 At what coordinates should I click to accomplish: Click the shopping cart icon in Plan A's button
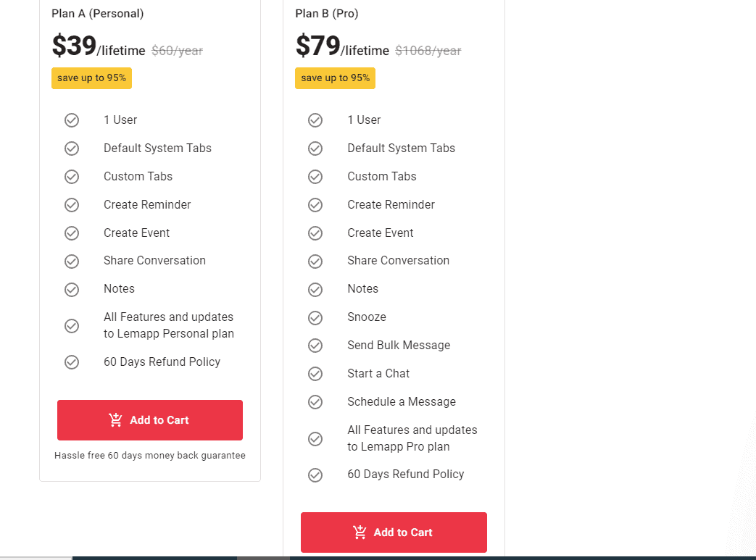coord(115,419)
